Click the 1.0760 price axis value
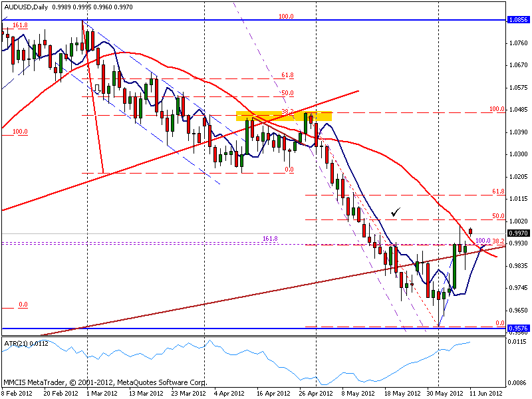The height and width of the screenshot is (399, 532). coord(519,43)
